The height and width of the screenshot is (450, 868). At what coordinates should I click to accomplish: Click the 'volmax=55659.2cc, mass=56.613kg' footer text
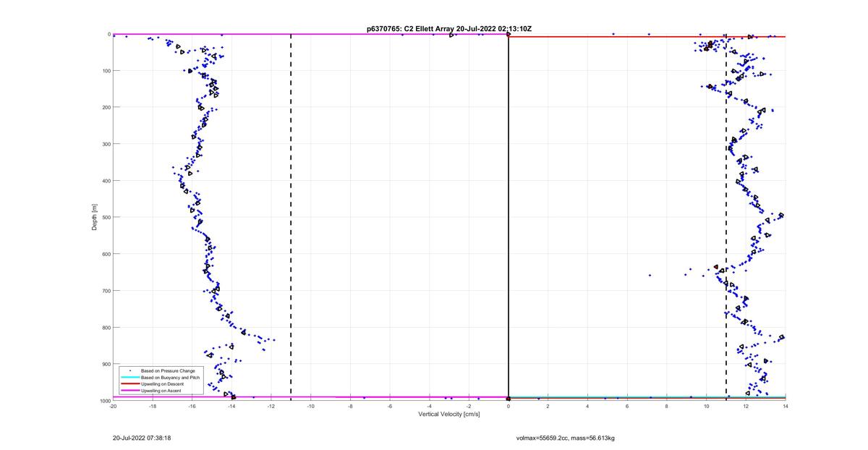[x=565, y=438]
